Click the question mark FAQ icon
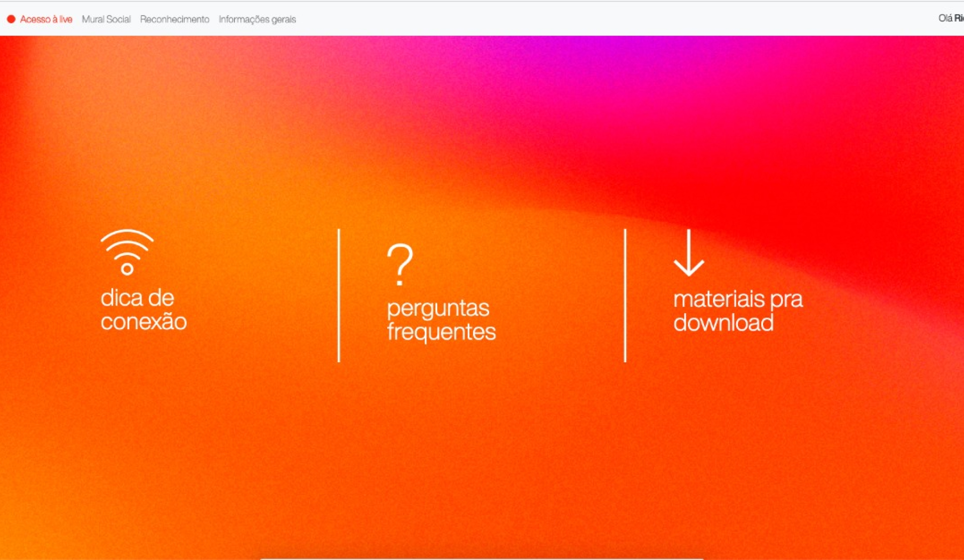This screenshot has height=560, width=964. 400,264
